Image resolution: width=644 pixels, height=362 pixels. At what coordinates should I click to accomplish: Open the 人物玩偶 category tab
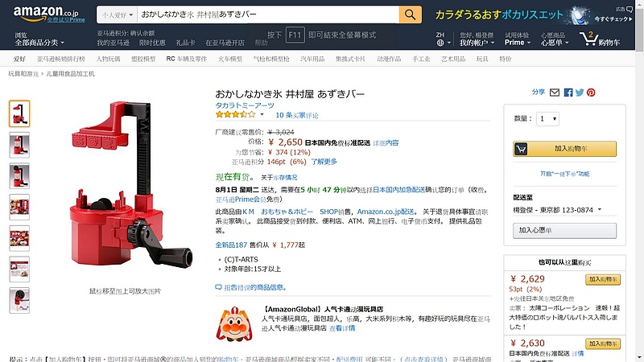[x=108, y=59]
